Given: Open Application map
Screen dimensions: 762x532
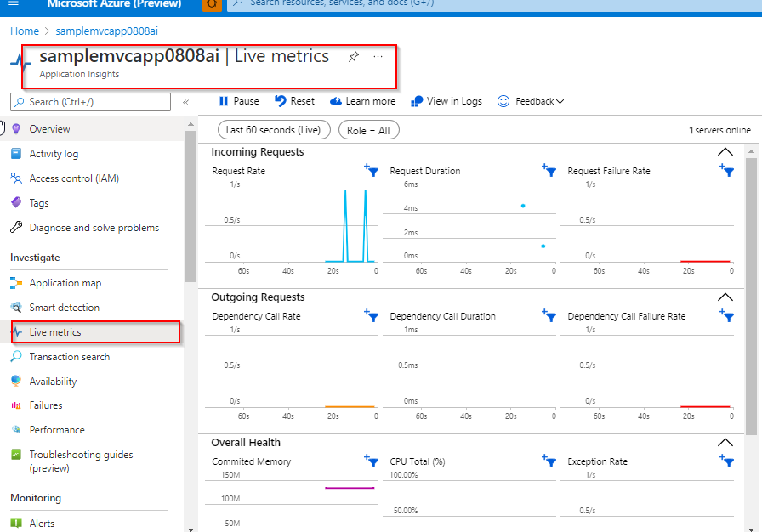Looking at the screenshot, I should click(93, 283).
